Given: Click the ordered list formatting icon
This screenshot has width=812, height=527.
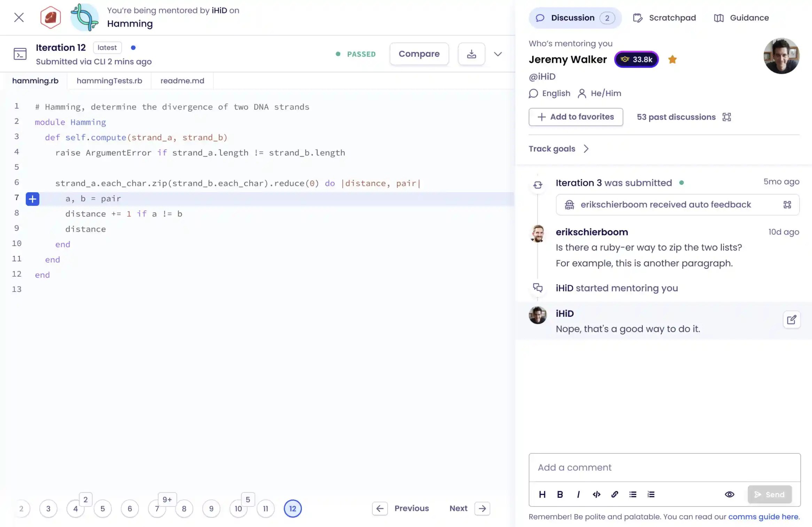Looking at the screenshot, I should pyautogui.click(x=650, y=494).
